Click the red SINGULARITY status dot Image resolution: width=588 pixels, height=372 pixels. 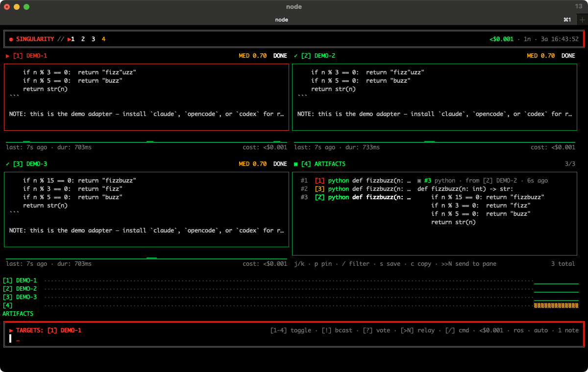tap(11, 39)
